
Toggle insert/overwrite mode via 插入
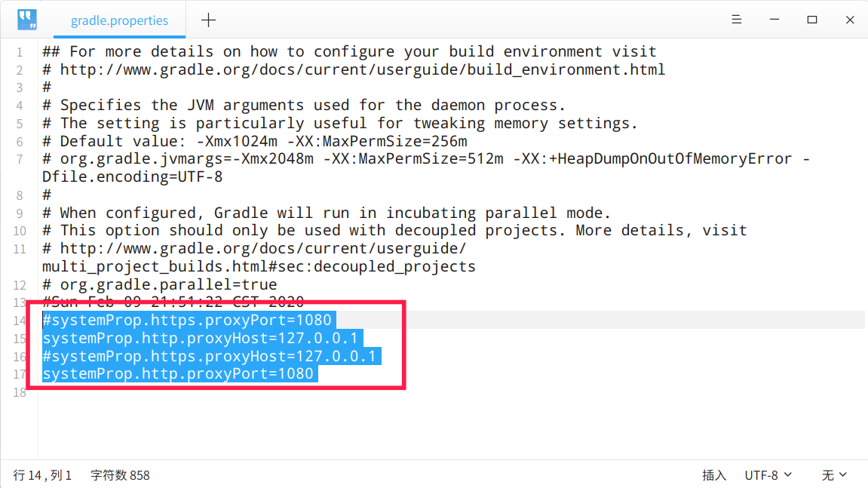pos(713,475)
